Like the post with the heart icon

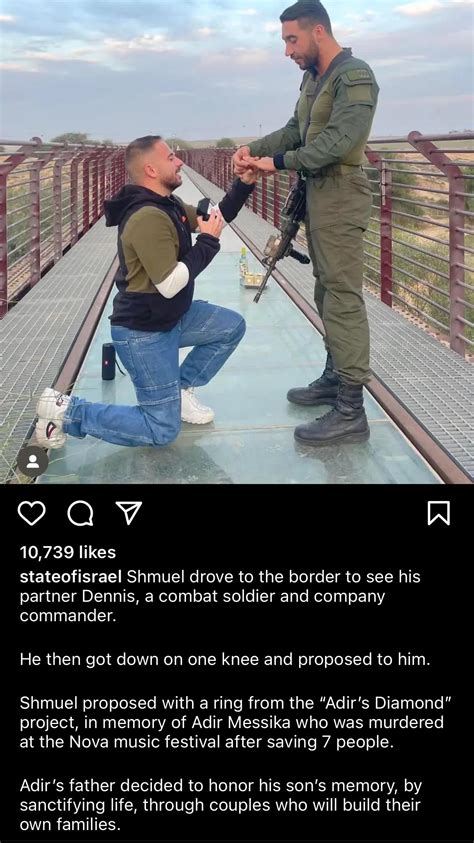tap(32, 513)
